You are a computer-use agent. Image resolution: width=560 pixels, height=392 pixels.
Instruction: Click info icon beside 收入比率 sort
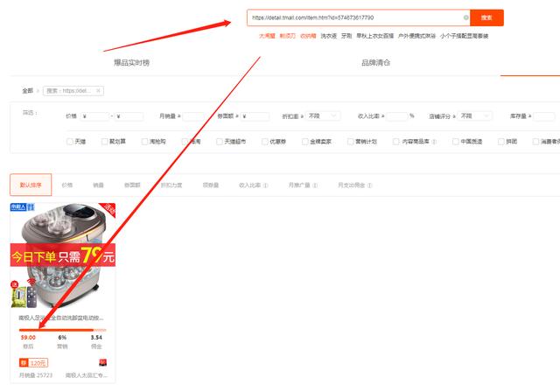[x=265, y=185]
